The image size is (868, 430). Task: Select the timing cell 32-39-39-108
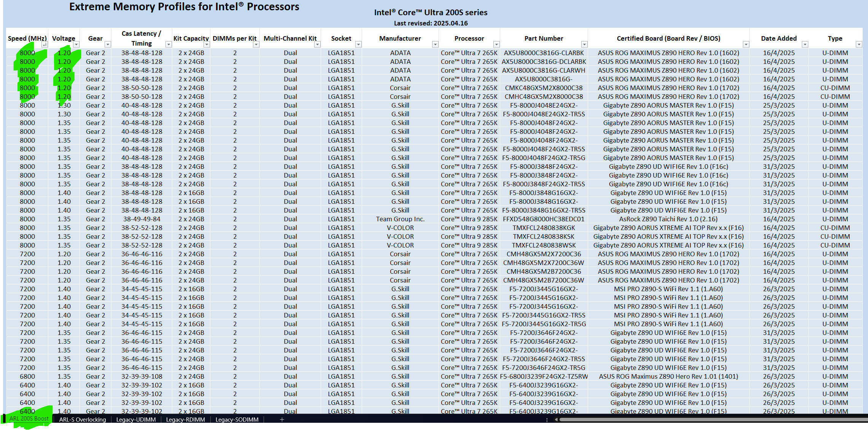pyautogui.click(x=141, y=376)
